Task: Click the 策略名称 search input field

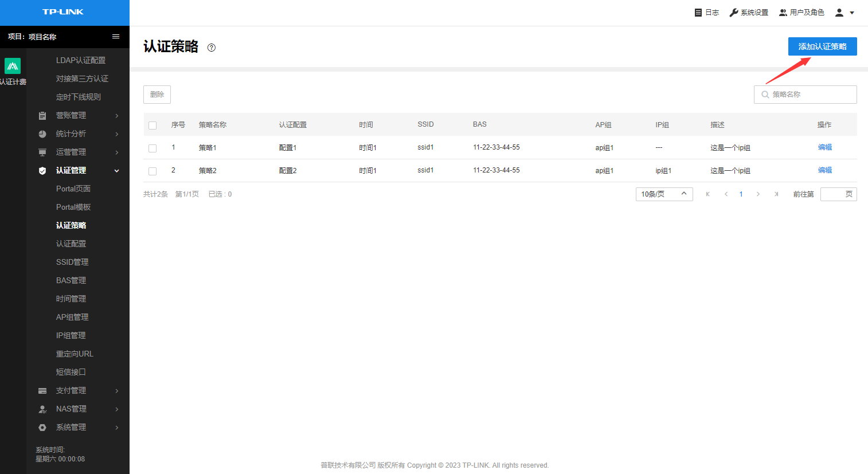Action: tap(811, 95)
